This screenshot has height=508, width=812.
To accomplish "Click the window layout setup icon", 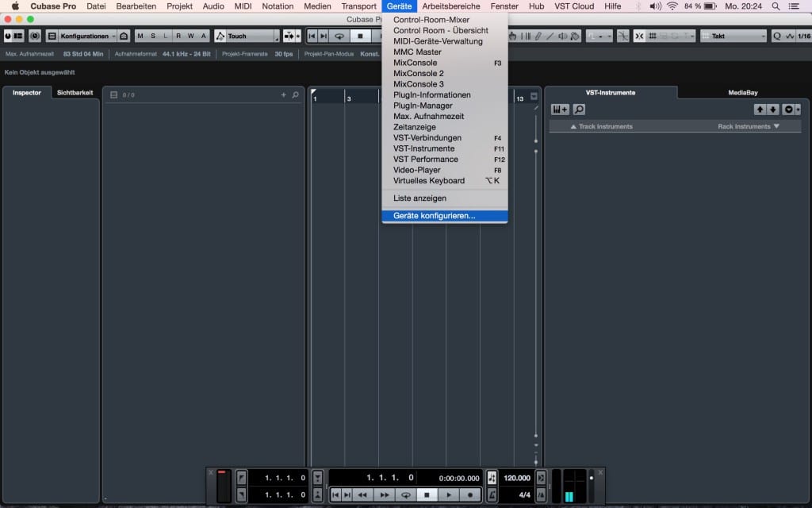I will [18, 37].
